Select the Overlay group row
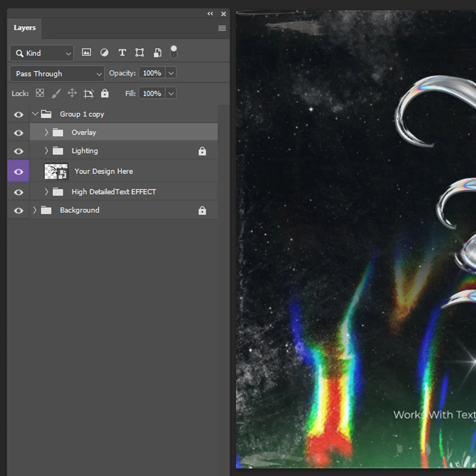This screenshot has width=476, height=476. [124, 132]
